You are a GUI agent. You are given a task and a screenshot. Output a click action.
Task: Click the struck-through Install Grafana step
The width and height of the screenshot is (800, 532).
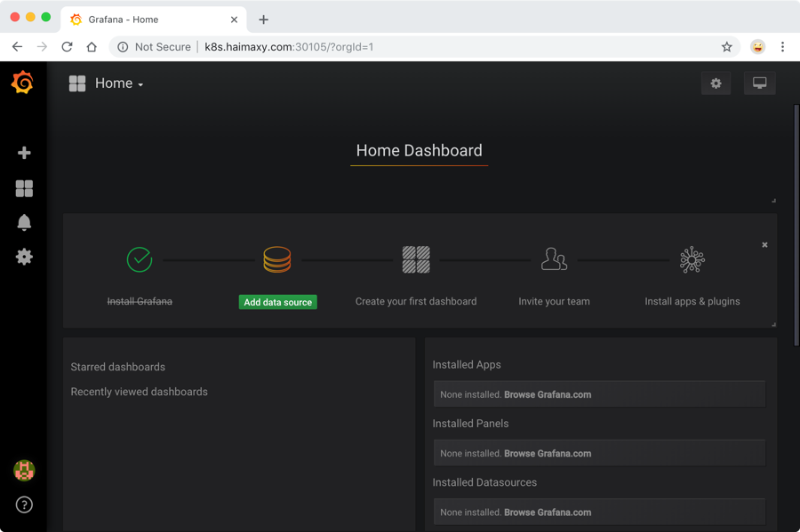(x=140, y=302)
